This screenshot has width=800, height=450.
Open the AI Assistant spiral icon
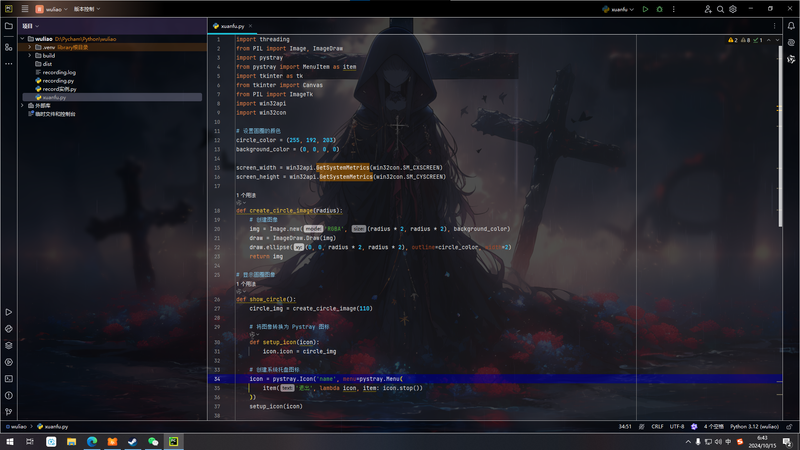point(791,43)
